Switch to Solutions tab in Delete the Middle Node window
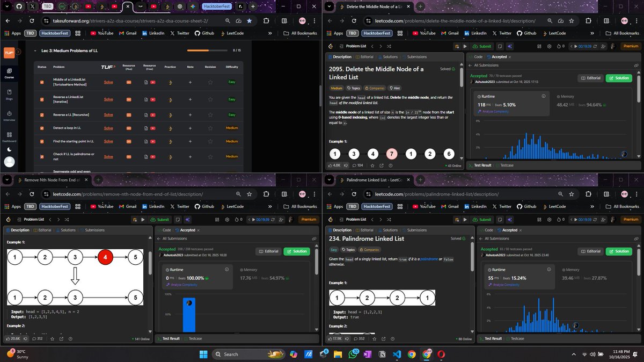Viewport: 644px width, 362px height. (387, 57)
